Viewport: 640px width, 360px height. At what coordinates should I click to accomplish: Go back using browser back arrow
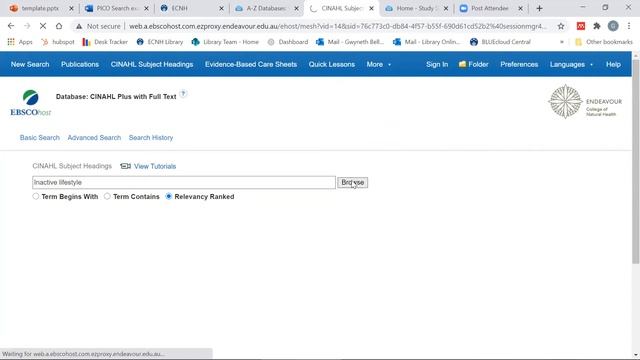pyautogui.click(x=11, y=26)
